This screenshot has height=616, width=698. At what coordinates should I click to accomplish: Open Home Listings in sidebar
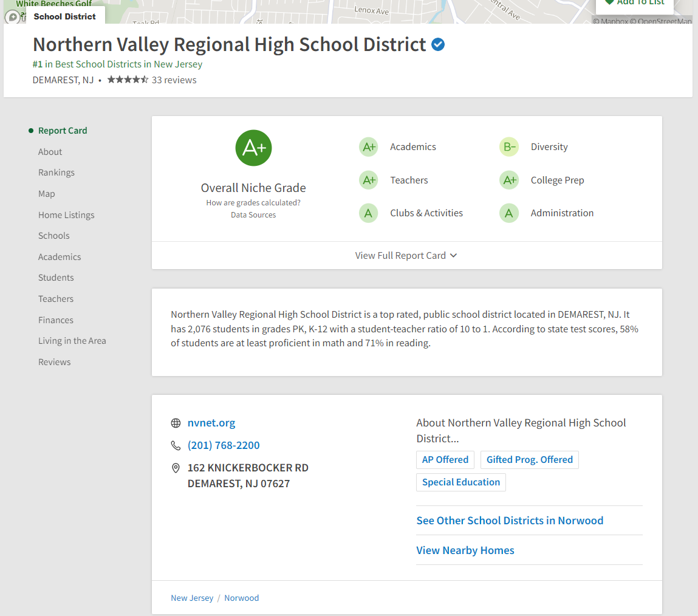[x=66, y=215]
